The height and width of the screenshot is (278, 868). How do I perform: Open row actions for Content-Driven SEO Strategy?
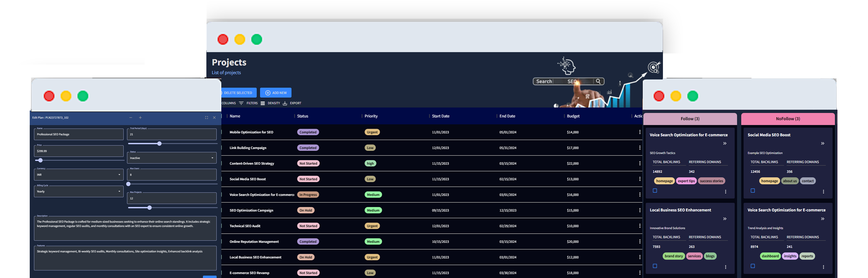pyautogui.click(x=639, y=163)
